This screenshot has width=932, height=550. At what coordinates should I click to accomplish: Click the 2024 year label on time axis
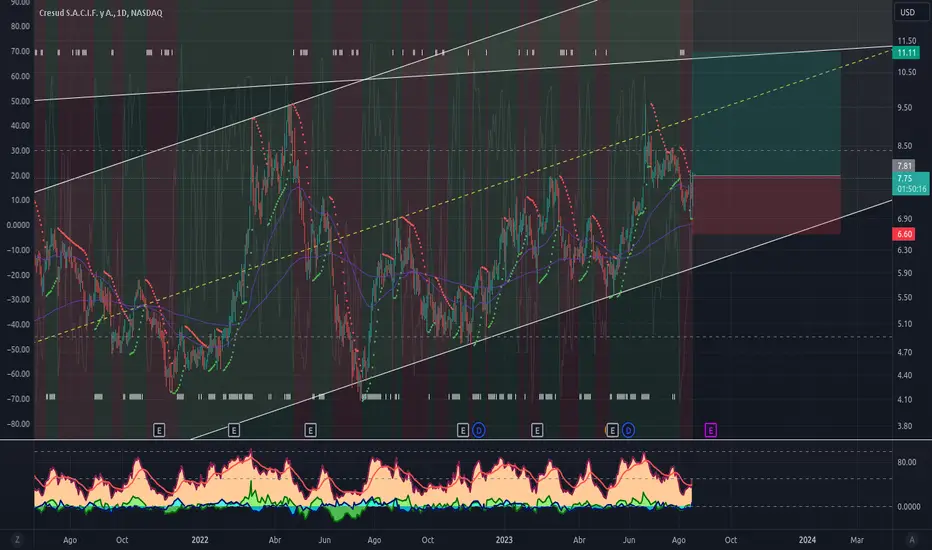coord(807,540)
